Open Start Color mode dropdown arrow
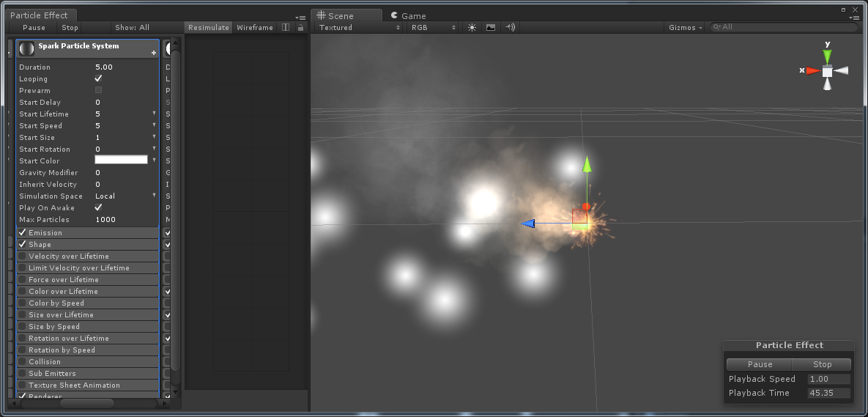Viewport: 868px width, 417px height. click(x=155, y=160)
